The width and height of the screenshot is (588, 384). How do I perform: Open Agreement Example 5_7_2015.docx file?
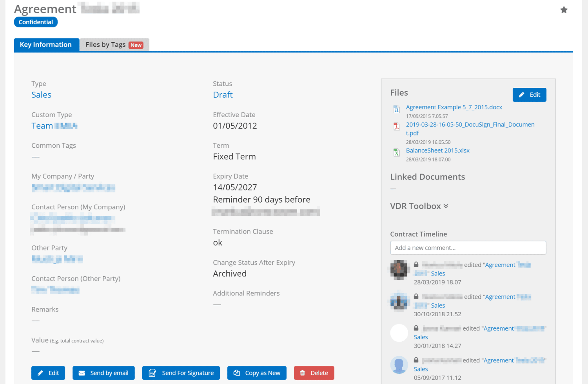[454, 107]
